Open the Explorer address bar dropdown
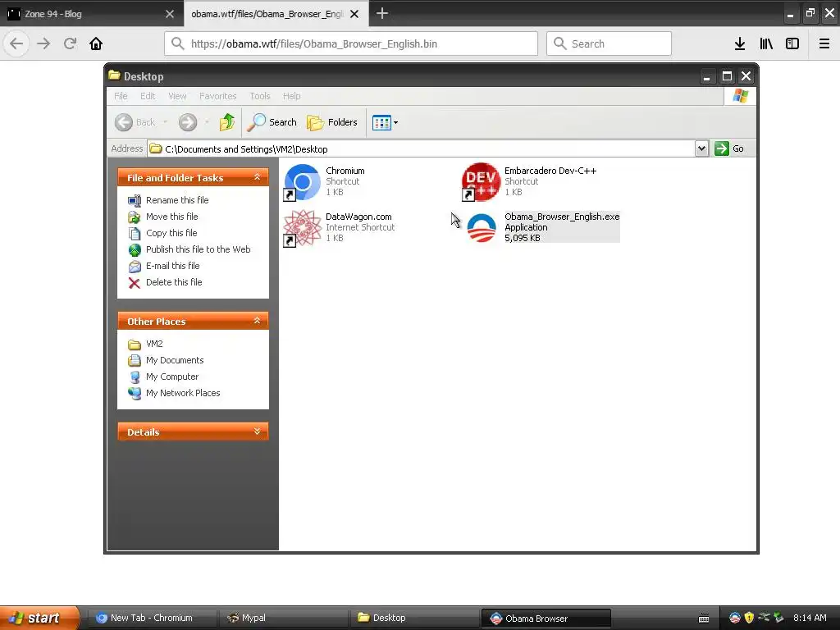The width and height of the screenshot is (840, 630). click(702, 148)
